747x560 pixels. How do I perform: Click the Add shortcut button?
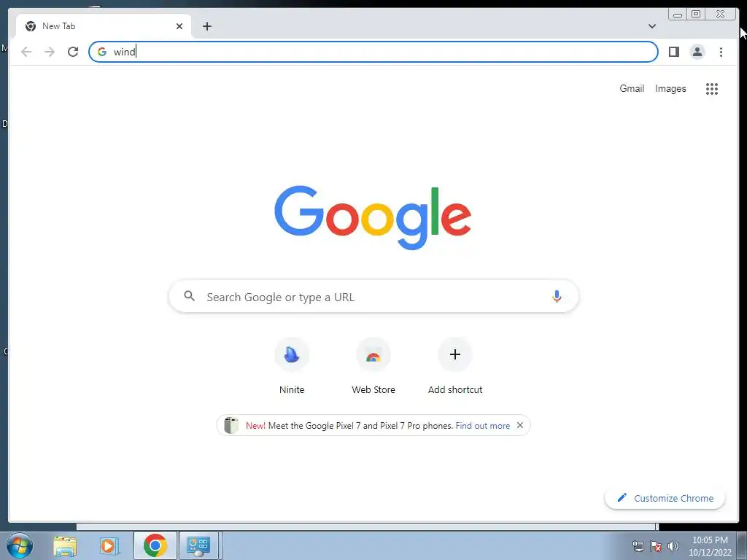click(x=455, y=366)
